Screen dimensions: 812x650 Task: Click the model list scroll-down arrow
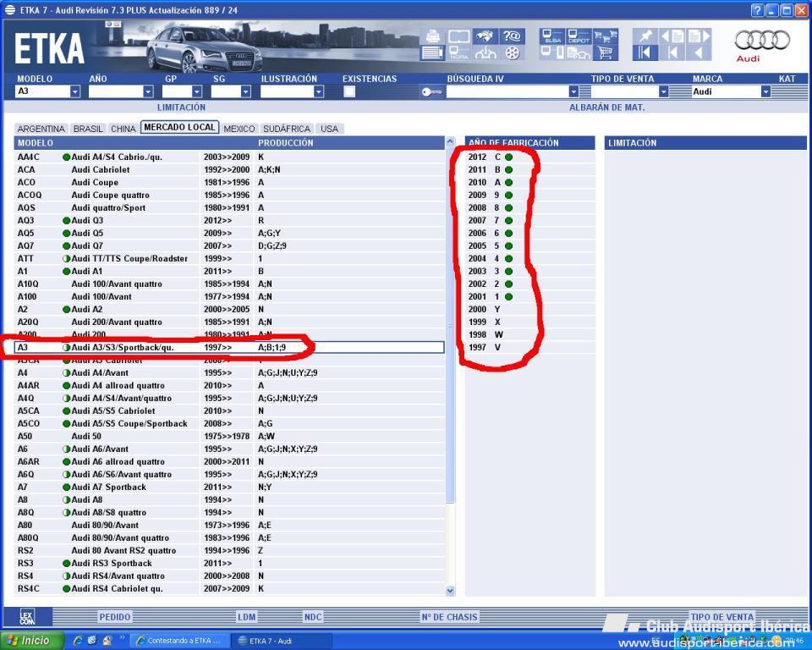coord(450,591)
